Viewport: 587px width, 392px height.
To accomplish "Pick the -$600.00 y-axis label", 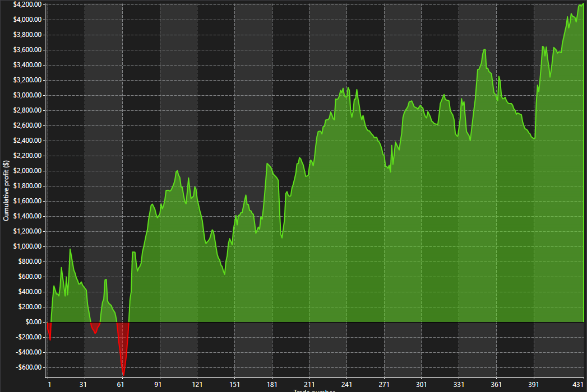I will [x=29, y=367].
